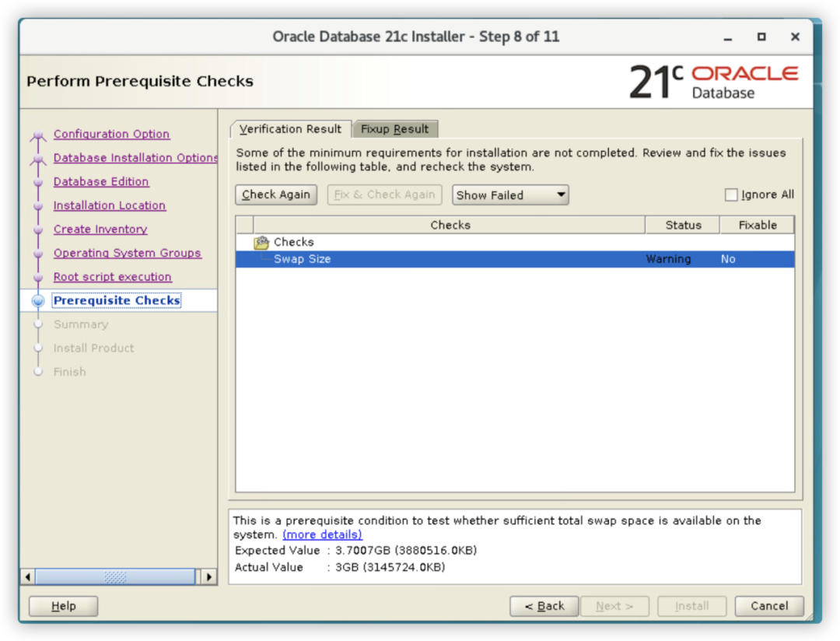Click the Prerequisite Checks step bullet icon
This screenshot has height=641, width=840.
pyautogui.click(x=38, y=301)
